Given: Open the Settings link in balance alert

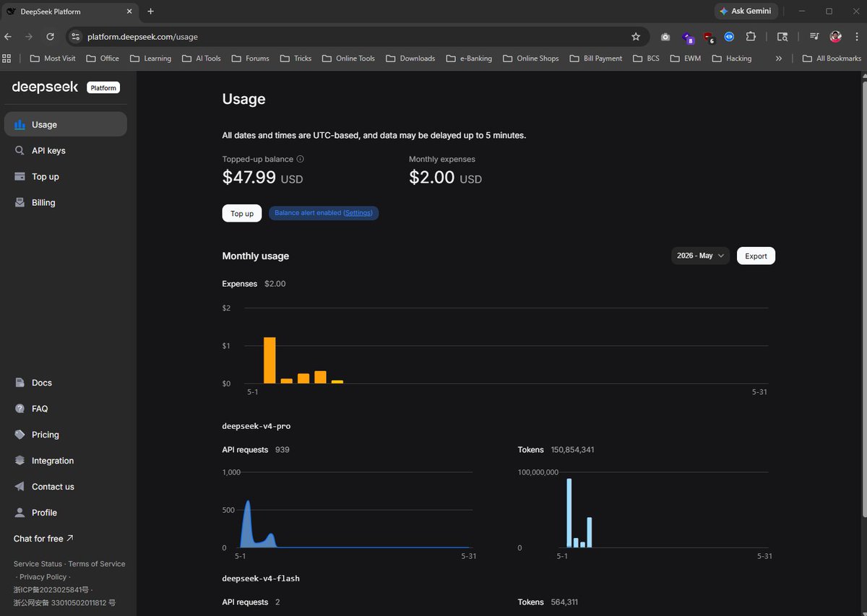Looking at the screenshot, I should [358, 213].
